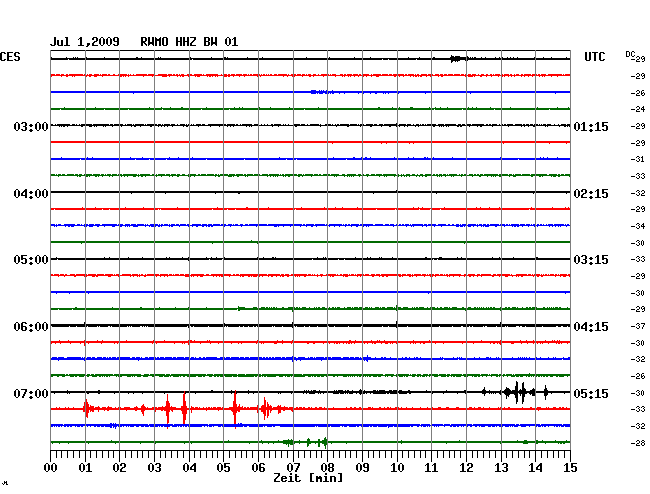The height and width of the screenshot is (494, 650).
Task: Click the green signal onset before the 06:00 trace
Action: [240, 308]
